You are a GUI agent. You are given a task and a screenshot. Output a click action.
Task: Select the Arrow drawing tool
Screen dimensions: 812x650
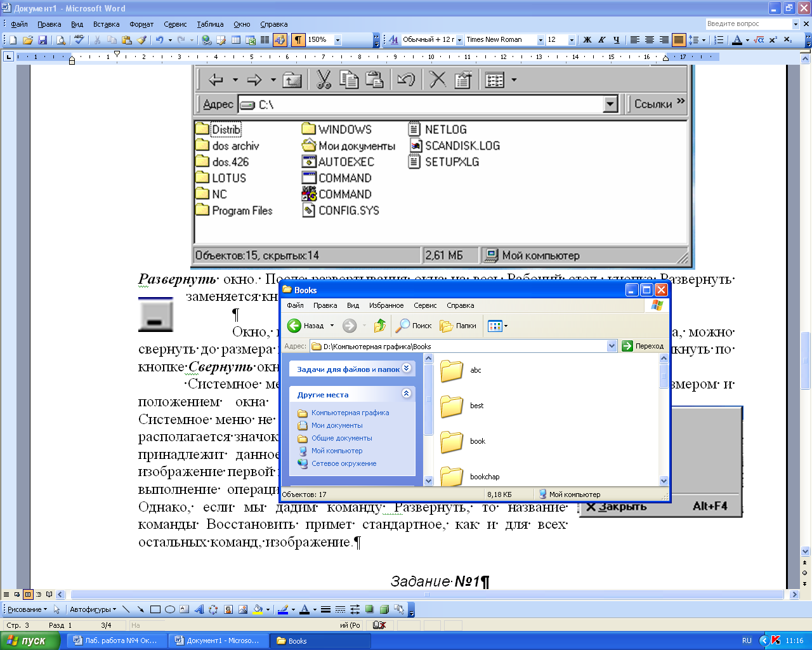click(x=140, y=609)
